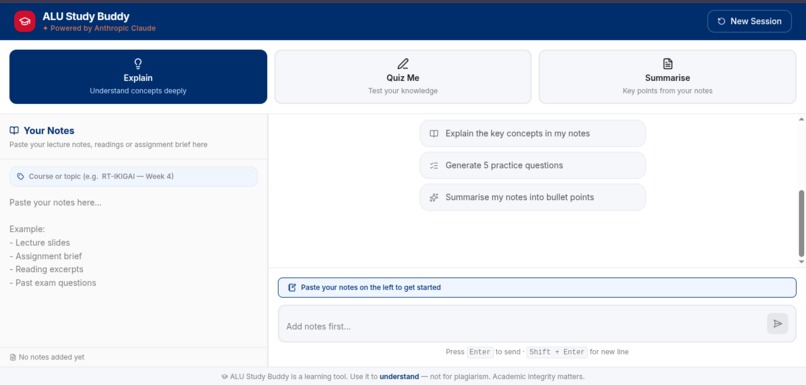The width and height of the screenshot is (806, 385).
Task: Start a New Session
Action: point(749,21)
